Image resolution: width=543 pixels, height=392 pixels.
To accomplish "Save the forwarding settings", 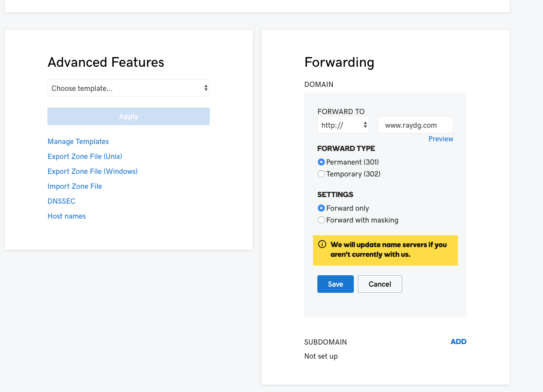I will tap(335, 284).
